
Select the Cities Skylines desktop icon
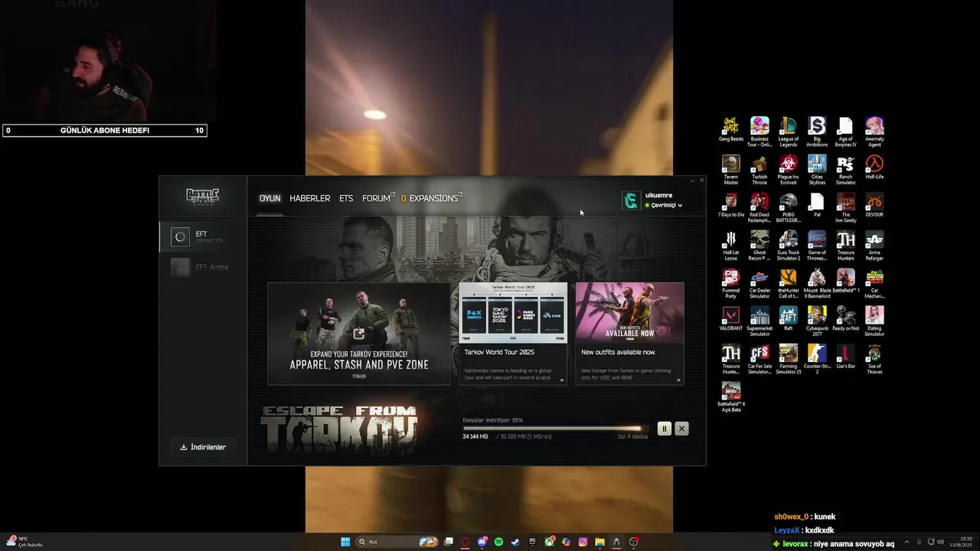coord(817,170)
